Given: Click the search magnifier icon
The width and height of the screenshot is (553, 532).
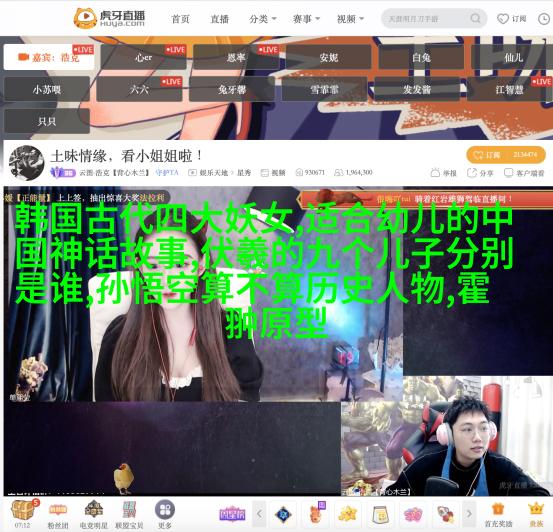Looking at the screenshot, I should pyautogui.click(x=475, y=18).
